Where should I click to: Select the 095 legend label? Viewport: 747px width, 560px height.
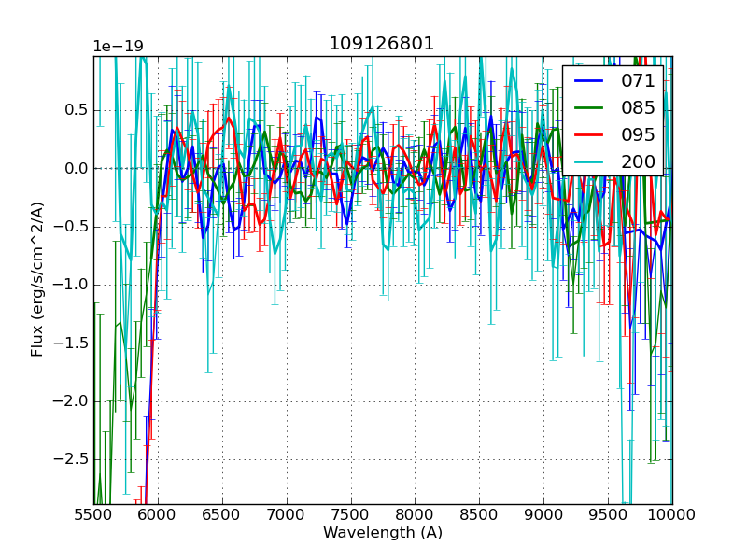(x=638, y=134)
